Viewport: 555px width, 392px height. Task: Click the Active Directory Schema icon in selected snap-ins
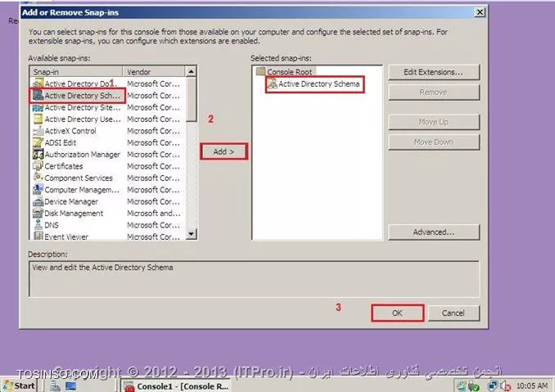pyautogui.click(x=273, y=83)
